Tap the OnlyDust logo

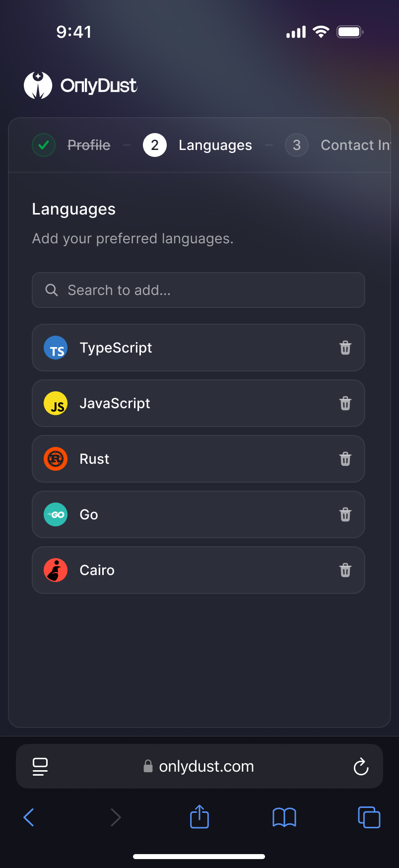pos(80,85)
